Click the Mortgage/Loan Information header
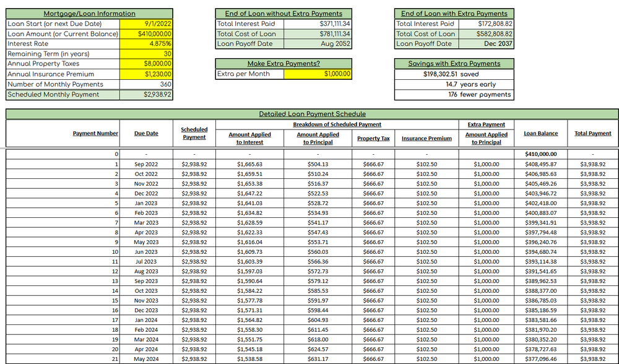This screenshot has height=364, width=619. click(89, 14)
